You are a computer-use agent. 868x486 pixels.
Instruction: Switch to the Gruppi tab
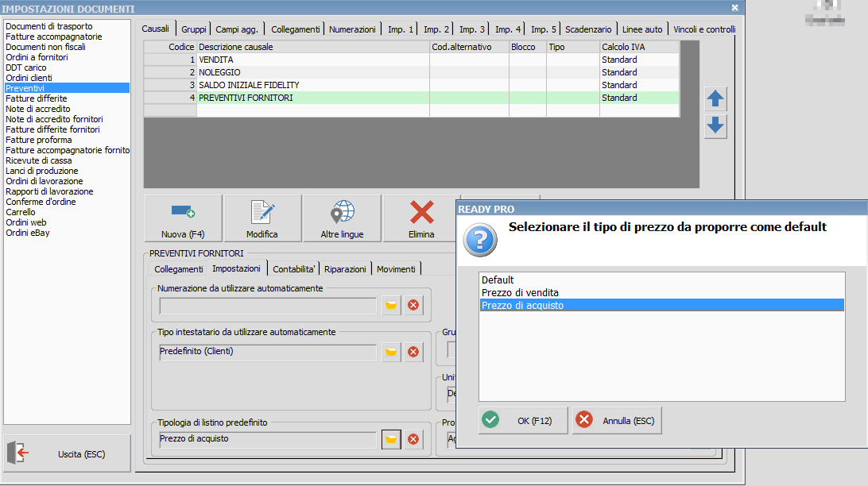[194, 29]
